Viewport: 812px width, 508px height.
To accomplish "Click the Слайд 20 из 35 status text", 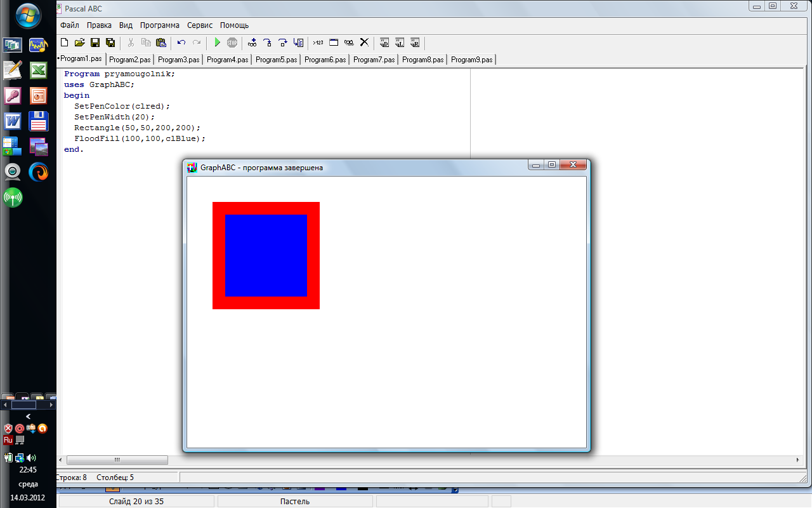I will 136,502.
